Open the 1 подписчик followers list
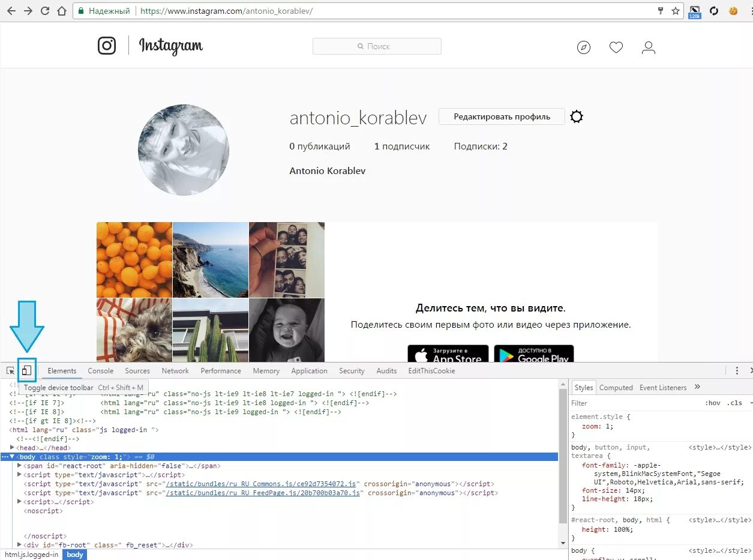Image resolution: width=753 pixels, height=560 pixels. [402, 146]
